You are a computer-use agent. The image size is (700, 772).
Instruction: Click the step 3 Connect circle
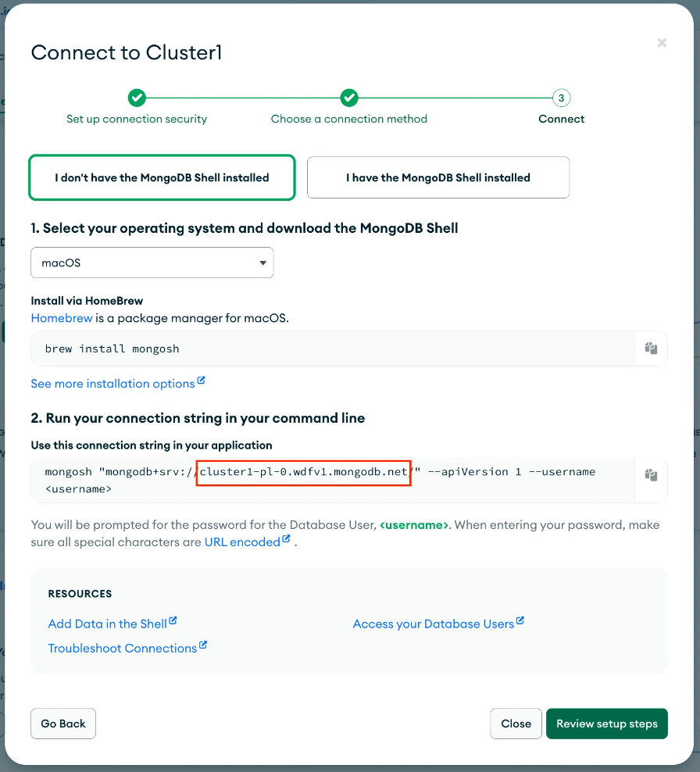(x=561, y=98)
